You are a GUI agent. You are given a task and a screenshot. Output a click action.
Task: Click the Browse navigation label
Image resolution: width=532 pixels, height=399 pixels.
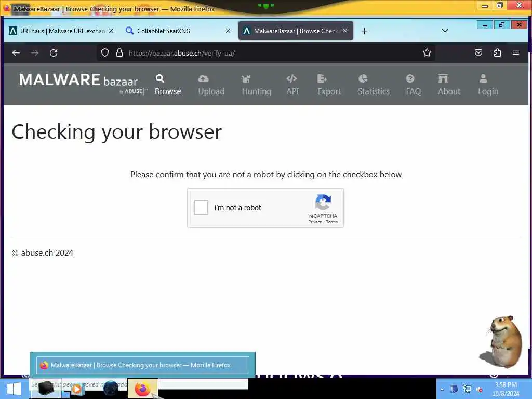[x=168, y=91]
